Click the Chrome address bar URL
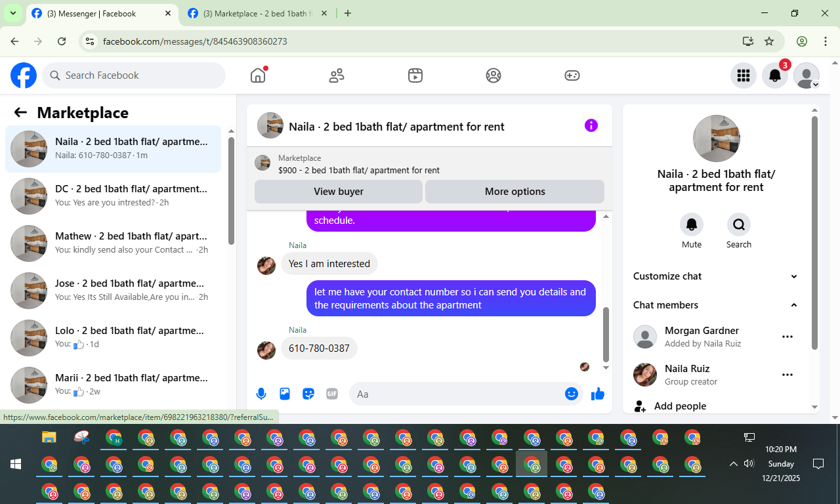The height and width of the screenshot is (504, 840). tap(195, 41)
